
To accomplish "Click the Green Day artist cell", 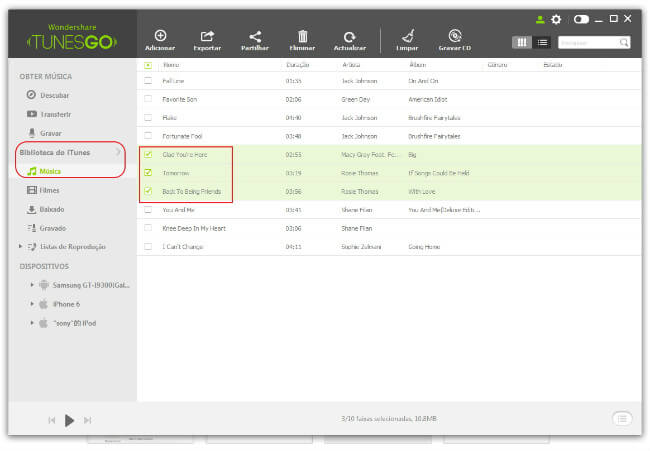I will (x=356, y=99).
